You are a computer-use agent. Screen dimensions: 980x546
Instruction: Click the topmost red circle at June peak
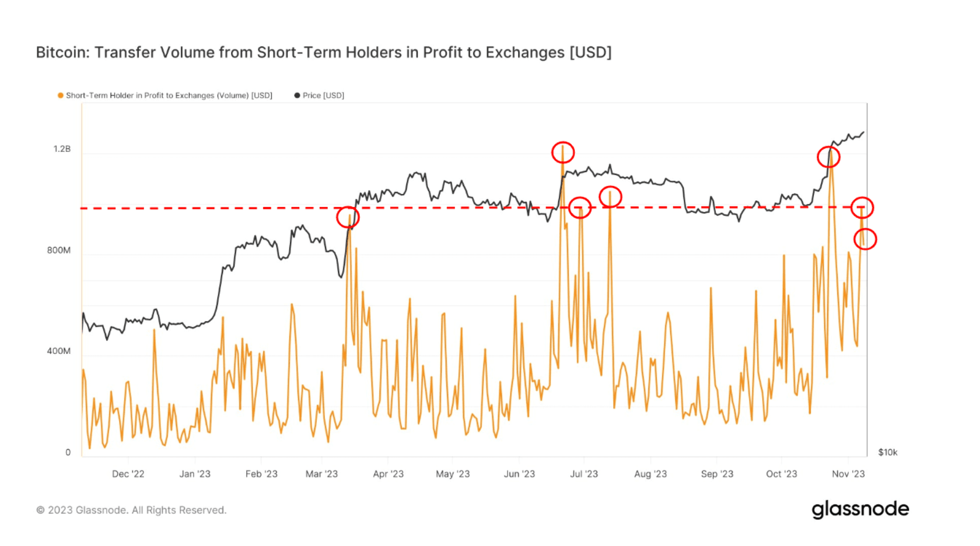(x=563, y=153)
